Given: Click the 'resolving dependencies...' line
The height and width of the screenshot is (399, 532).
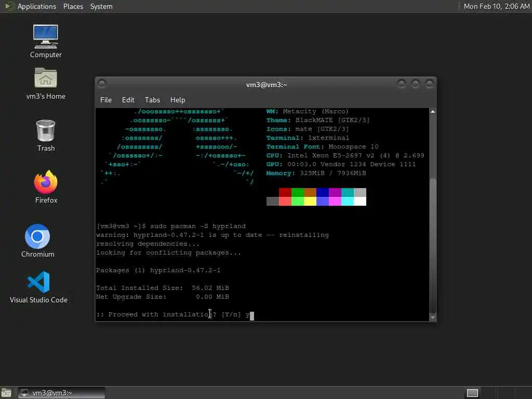Looking at the screenshot, I should click(x=148, y=244).
